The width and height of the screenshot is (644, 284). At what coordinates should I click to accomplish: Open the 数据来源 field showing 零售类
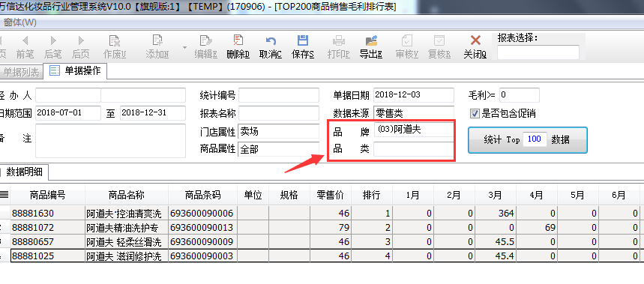[414, 113]
